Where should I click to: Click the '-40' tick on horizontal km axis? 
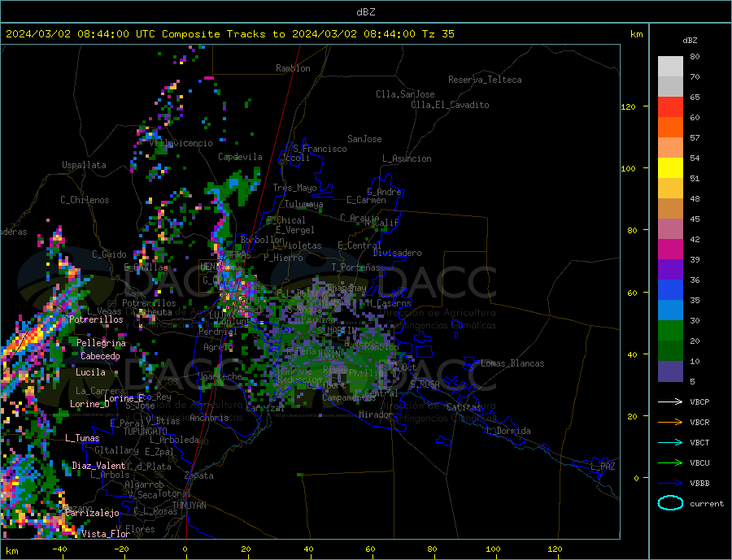59,549
